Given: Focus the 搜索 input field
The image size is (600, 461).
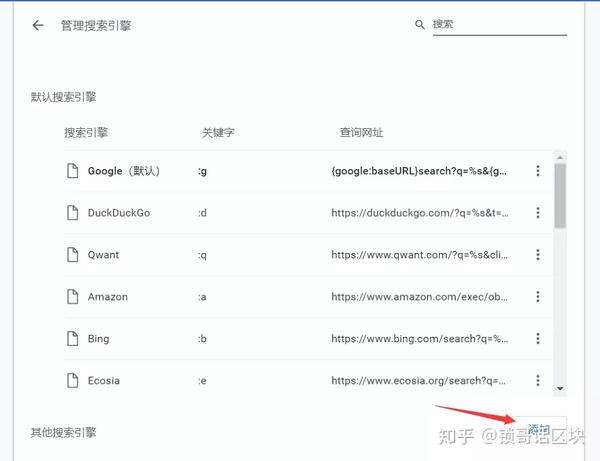Looking at the screenshot, I should click(500, 24).
